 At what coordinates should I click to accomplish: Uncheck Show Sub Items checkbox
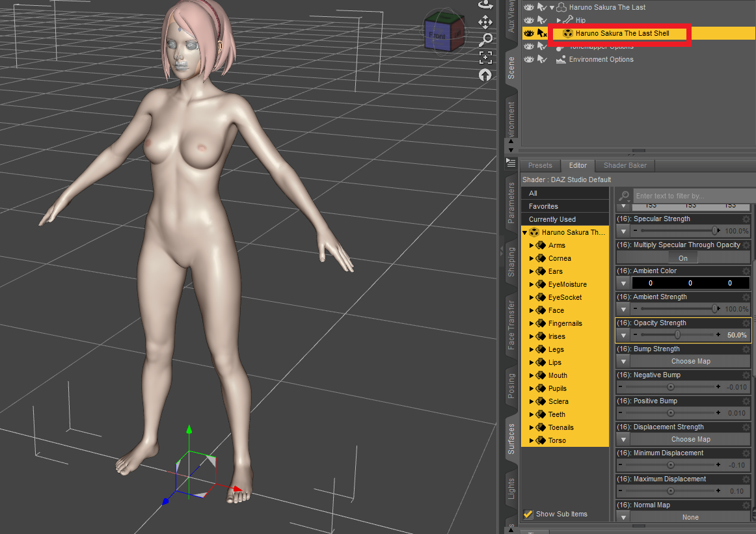pyautogui.click(x=528, y=514)
